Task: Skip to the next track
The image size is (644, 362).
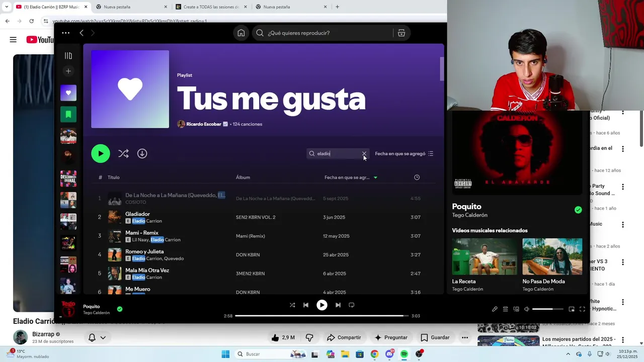Action: click(x=338, y=305)
